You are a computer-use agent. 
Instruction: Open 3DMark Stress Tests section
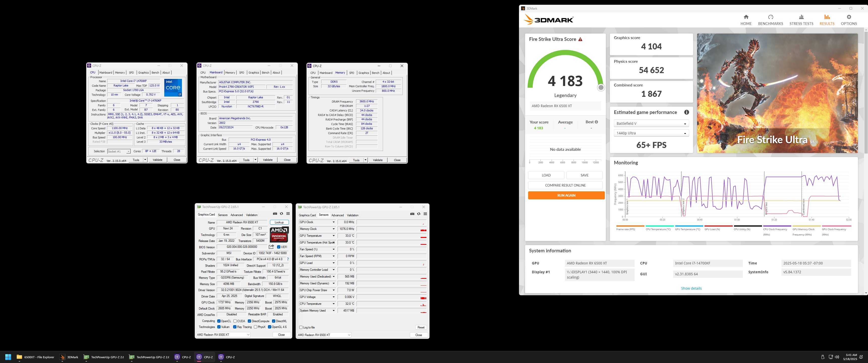[801, 20]
